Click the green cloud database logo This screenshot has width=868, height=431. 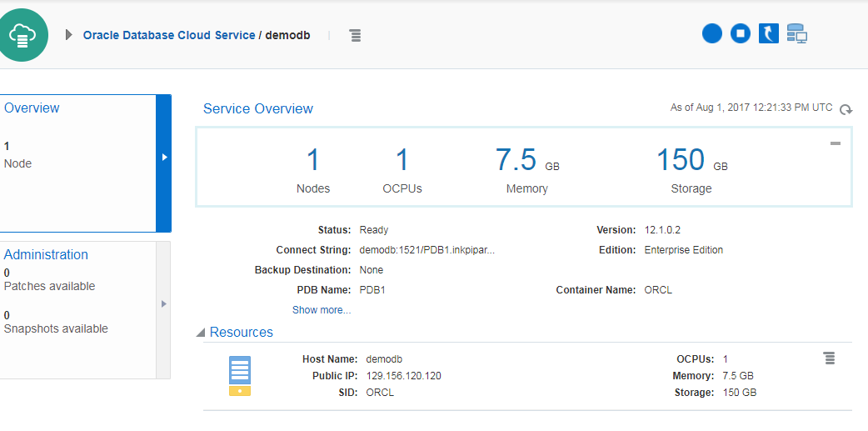coord(22,34)
